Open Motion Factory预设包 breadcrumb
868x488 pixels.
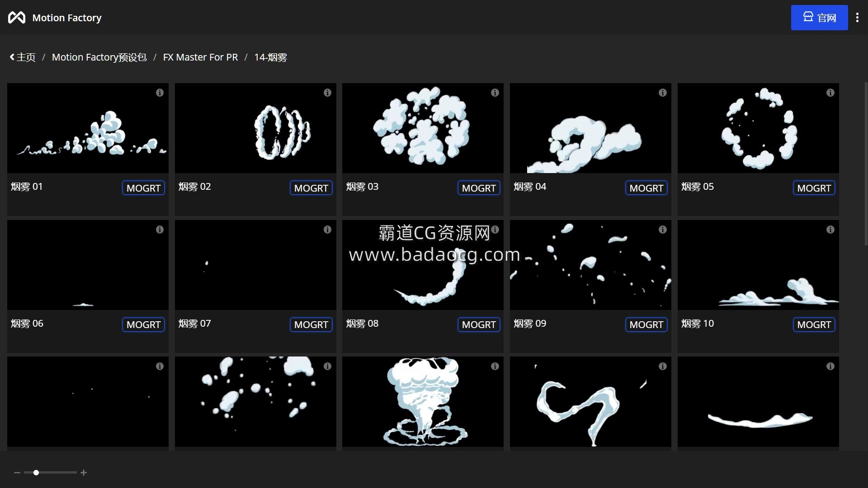coord(99,57)
